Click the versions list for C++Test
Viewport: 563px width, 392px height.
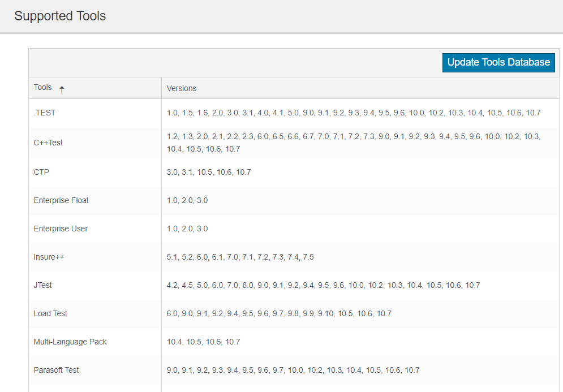[354, 143]
